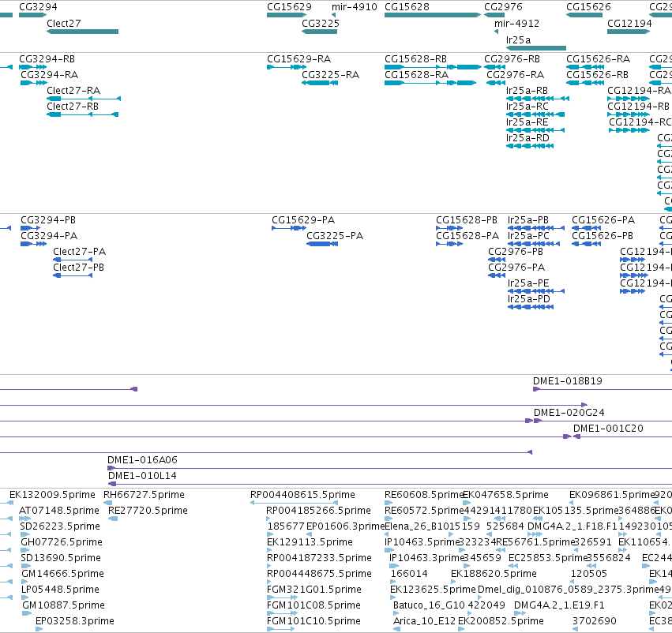Select the mir-4910 gene label
The image size is (672, 633).
355,7
